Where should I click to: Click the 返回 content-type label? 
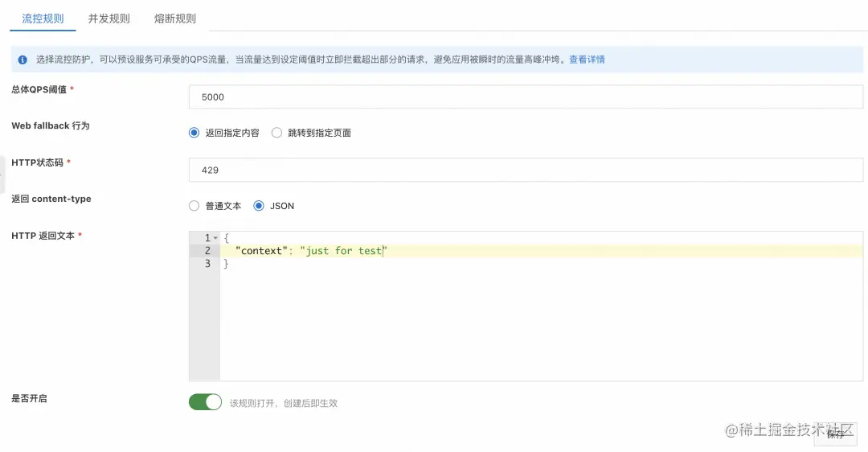[x=51, y=199]
